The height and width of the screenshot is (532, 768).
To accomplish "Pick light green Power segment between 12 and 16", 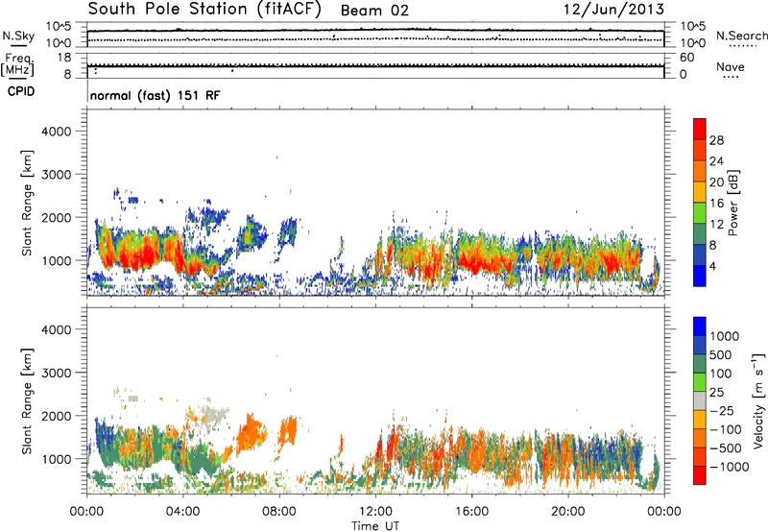I will 700,213.
